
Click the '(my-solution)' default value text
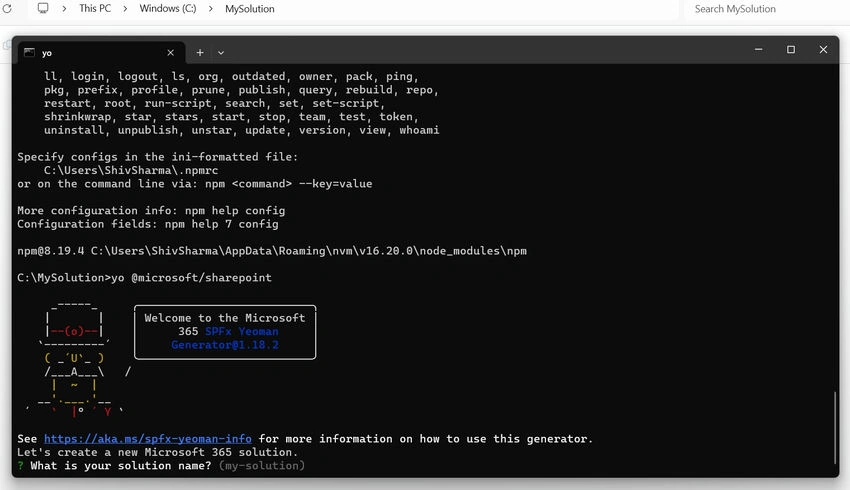pyautogui.click(x=262, y=466)
